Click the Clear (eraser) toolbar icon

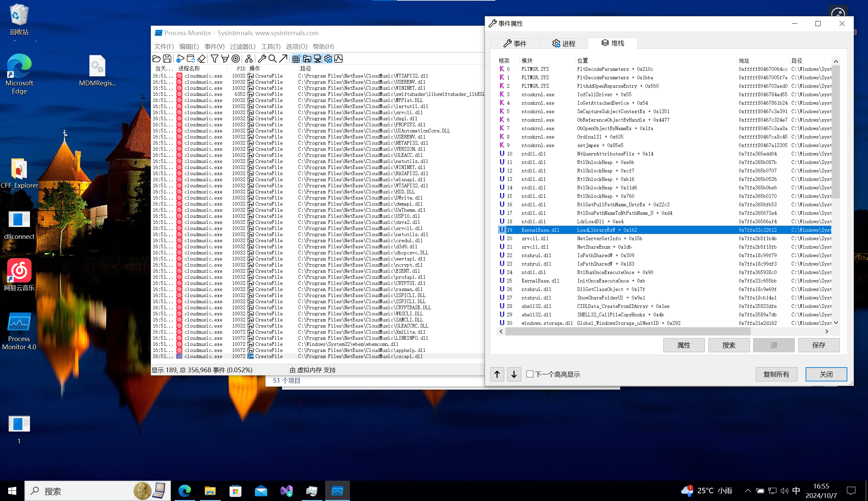pyautogui.click(x=201, y=59)
